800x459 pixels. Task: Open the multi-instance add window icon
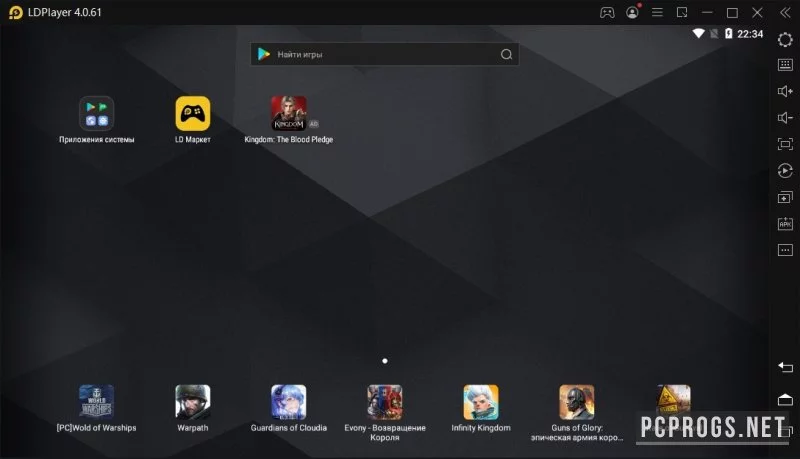(x=785, y=197)
